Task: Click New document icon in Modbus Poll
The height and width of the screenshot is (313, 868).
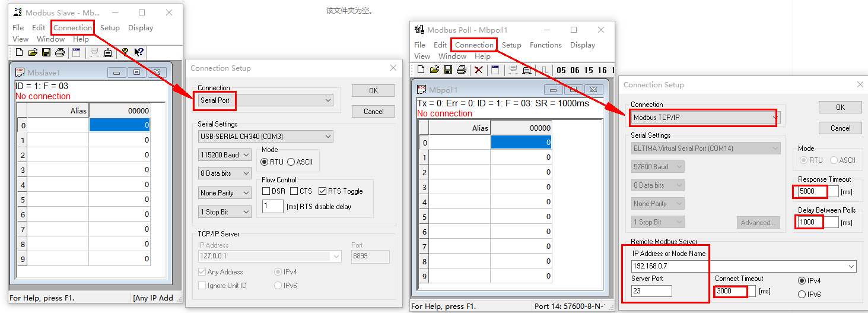Action: (x=421, y=70)
